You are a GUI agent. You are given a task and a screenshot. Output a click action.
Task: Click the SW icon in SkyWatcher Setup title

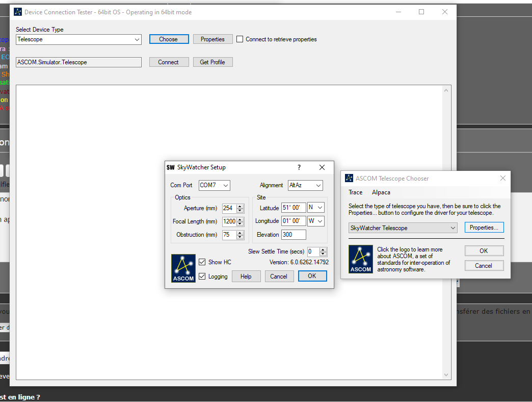(170, 167)
